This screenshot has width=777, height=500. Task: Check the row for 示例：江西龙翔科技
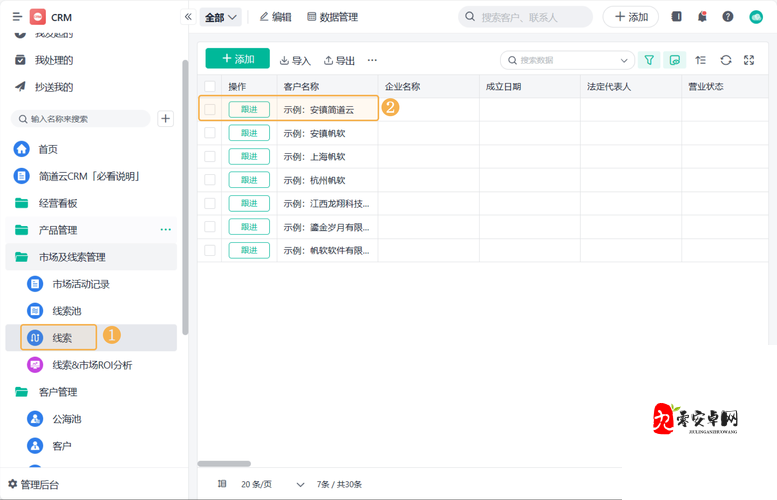(210, 203)
